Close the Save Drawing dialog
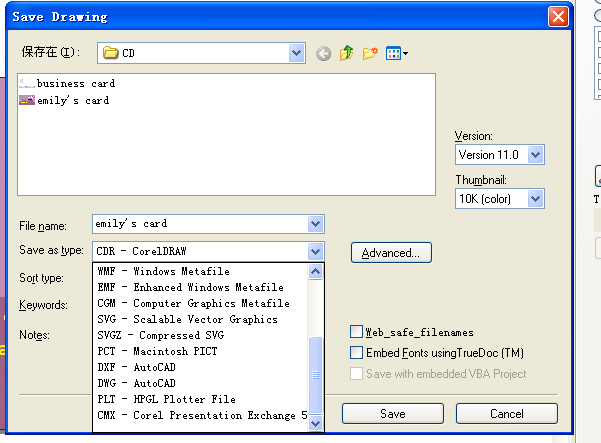Image resolution: width=601 pixels, height=443 pixels. click(x=558, y=17)
